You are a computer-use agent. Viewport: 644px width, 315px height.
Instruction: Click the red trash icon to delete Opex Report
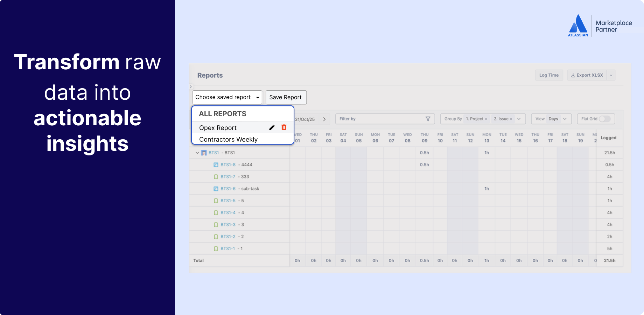[x=283, y=127]
